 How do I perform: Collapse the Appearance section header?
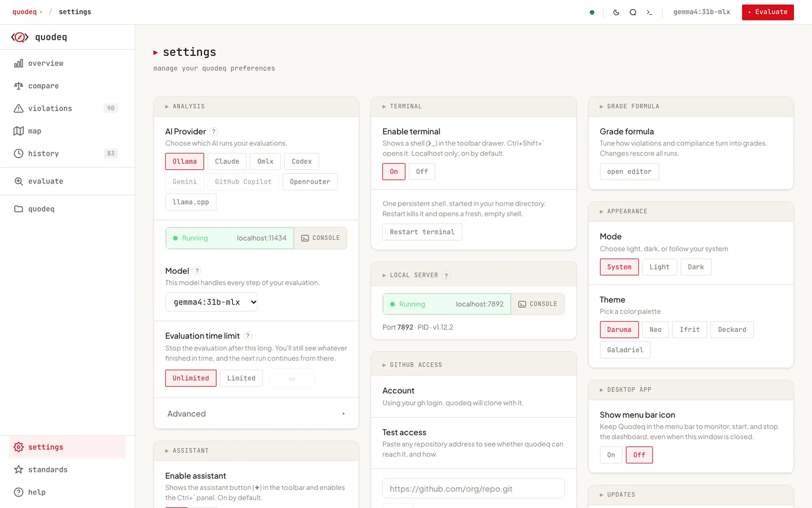[691, 212]
